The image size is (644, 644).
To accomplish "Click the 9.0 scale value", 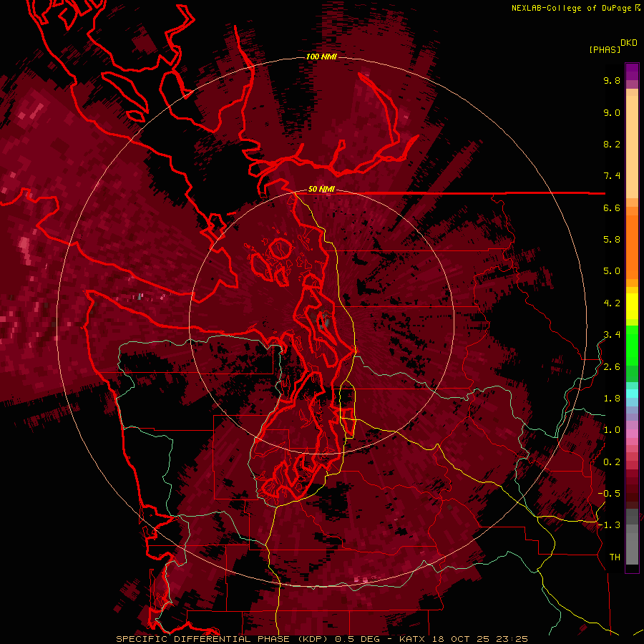I will pyautogui.click(x=612, y=113).
